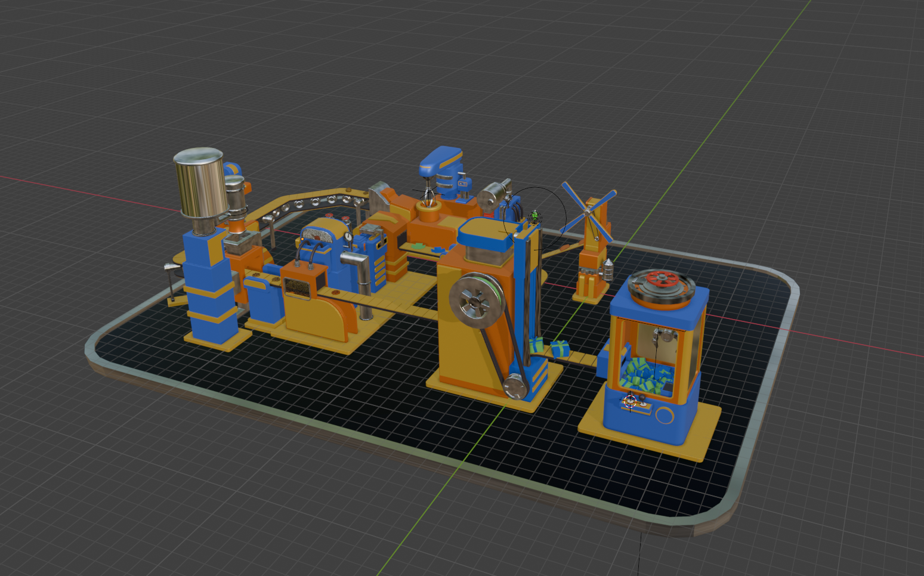Select the small lower pulley wheel
The height and width of the screenshot is (576, 924).
click(515, 386)
